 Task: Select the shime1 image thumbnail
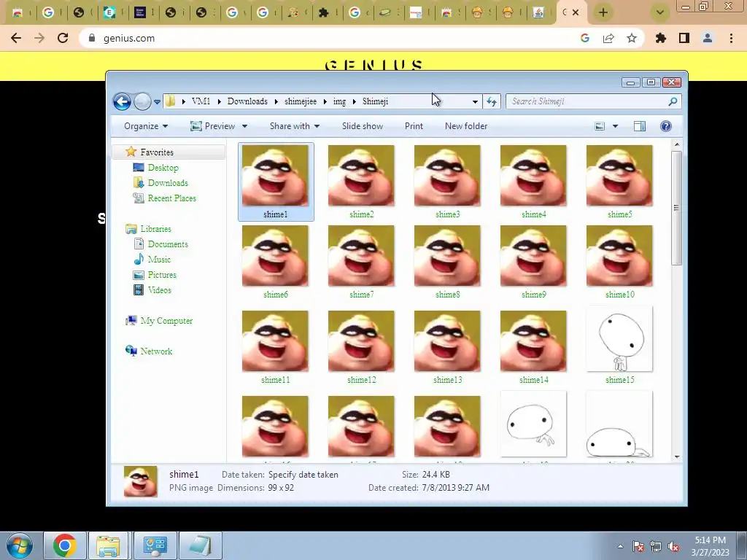click(x=275, y=176)
